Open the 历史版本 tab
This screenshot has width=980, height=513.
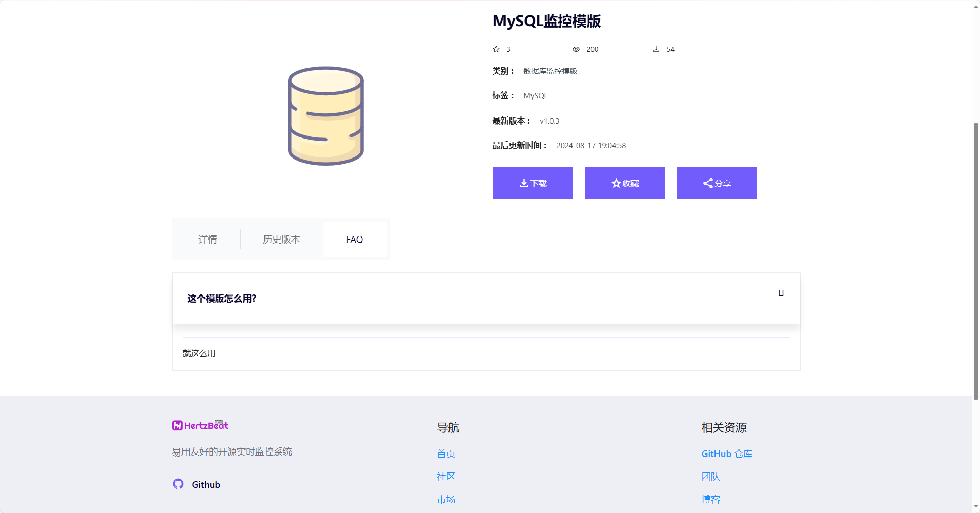click(x=281, y=240)
